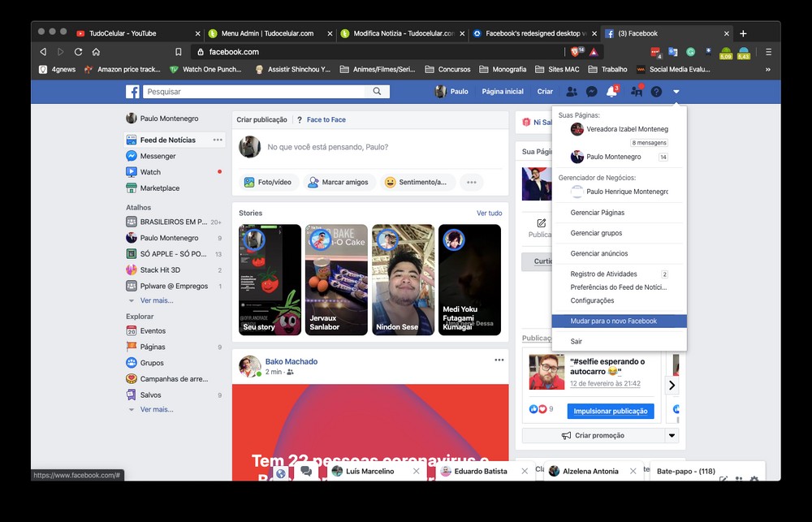Screen dimensions: 812x522
Task: Close the (3) Facebook tab
Action: [x=727, y=33]
